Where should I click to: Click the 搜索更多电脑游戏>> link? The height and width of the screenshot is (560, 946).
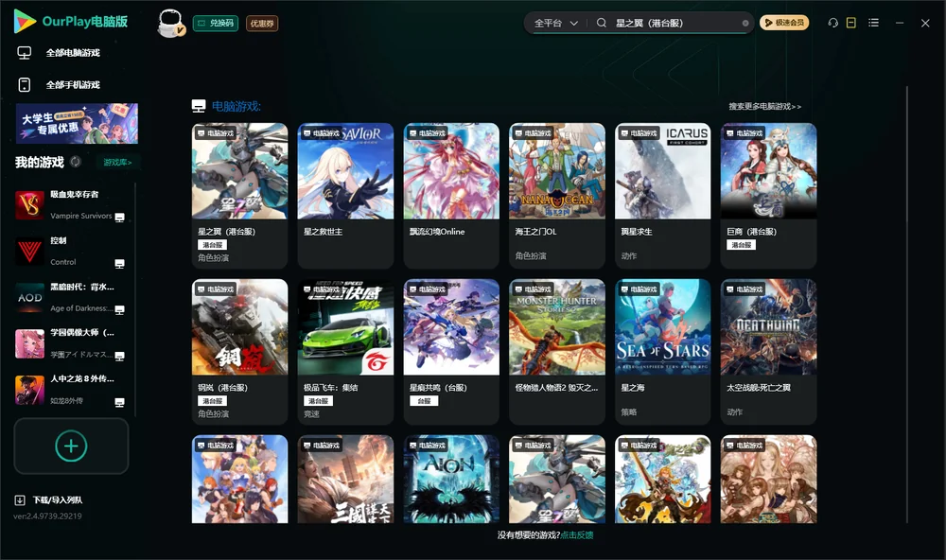pos(764,106)
